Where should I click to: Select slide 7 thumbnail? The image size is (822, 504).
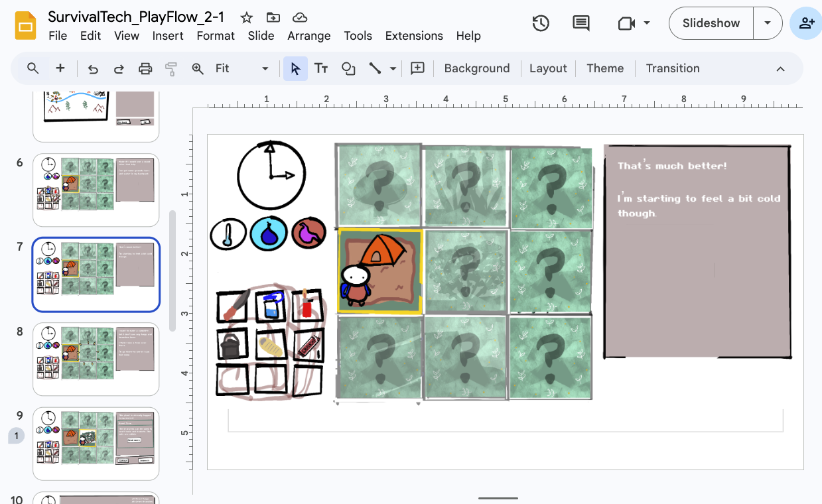coord(96,275)
